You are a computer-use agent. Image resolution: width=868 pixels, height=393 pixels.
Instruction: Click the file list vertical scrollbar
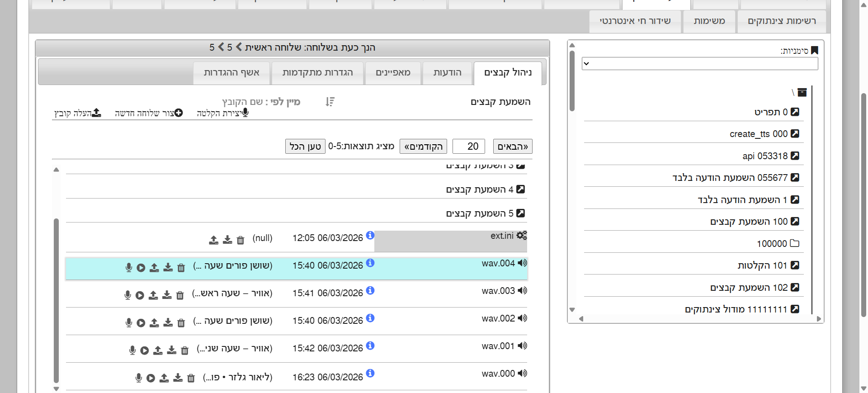coord(57,298)
